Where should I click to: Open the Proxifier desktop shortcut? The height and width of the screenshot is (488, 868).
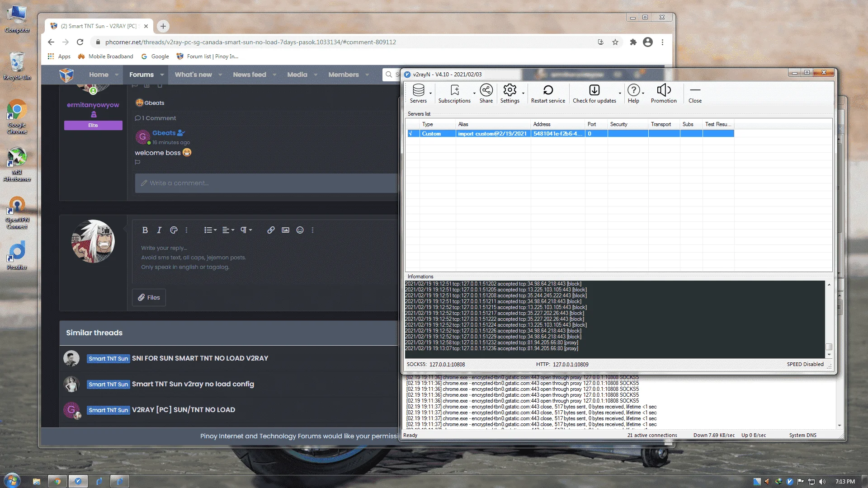(17, 255)
